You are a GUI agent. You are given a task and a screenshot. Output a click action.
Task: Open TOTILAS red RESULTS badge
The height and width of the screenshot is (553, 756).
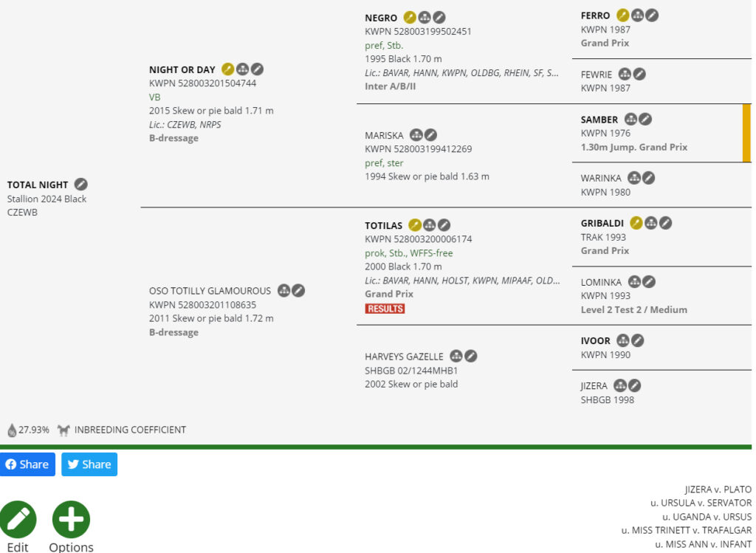(x=385, y=309)
